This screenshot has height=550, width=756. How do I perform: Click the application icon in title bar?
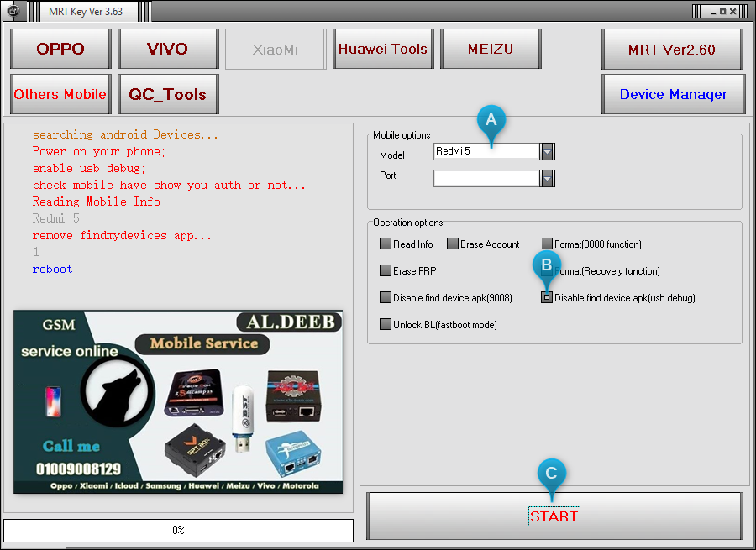coord(13,11)
